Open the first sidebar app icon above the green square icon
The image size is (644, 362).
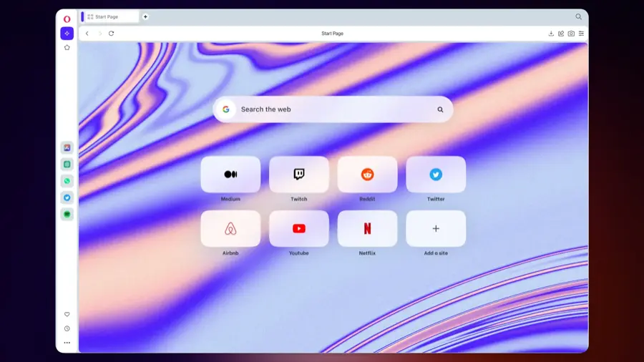67,148
